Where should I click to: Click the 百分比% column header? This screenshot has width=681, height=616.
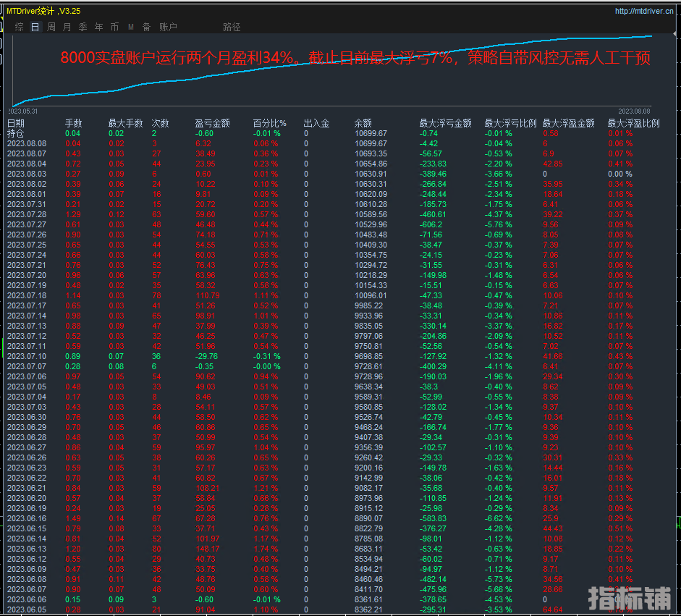270,123
